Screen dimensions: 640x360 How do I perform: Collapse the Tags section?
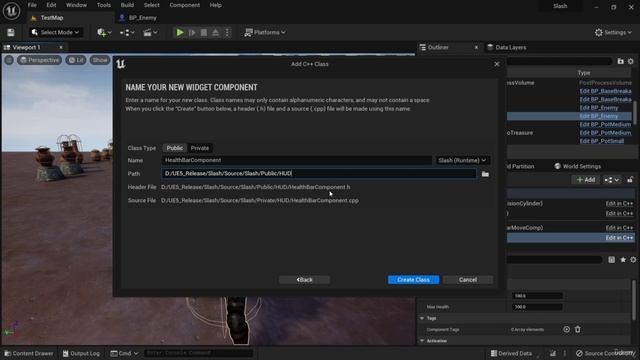(422, 318)
